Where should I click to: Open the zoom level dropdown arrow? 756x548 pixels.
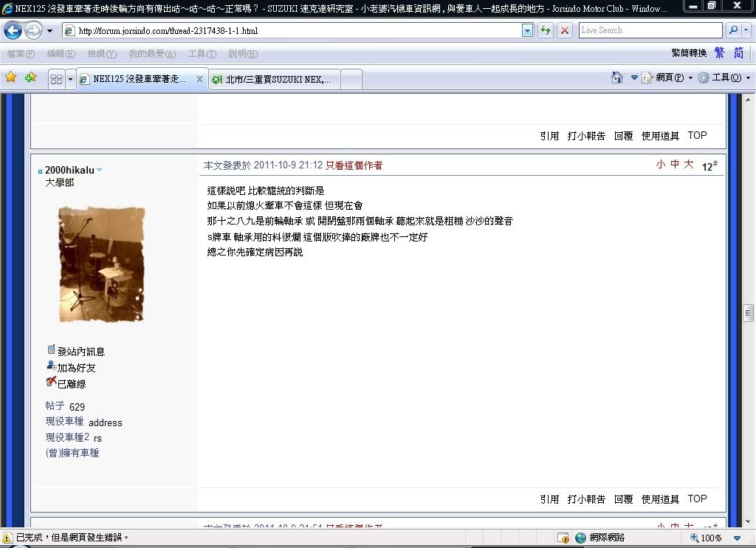click(x=737, y=538)
